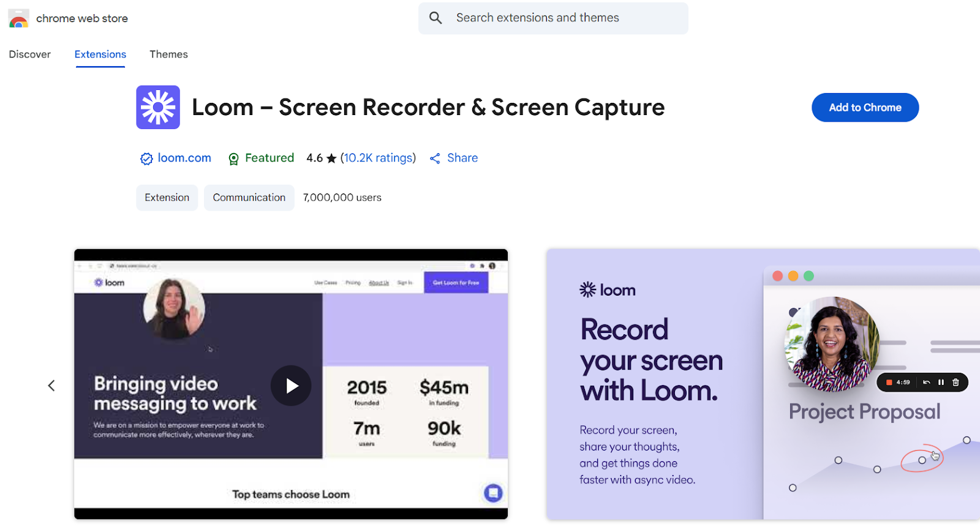Click the Featured badge icon

(x=233, y=159)
